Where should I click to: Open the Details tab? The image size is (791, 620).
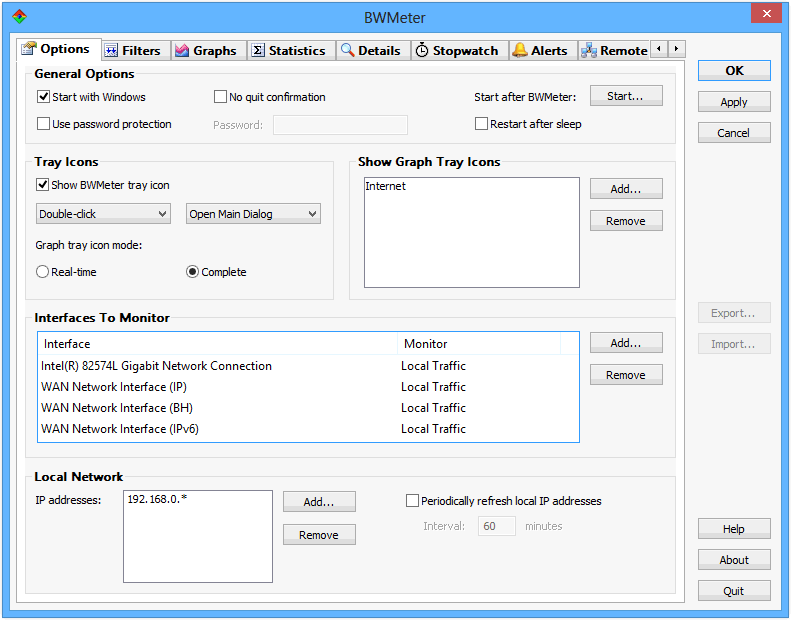[x=372, y=51]
